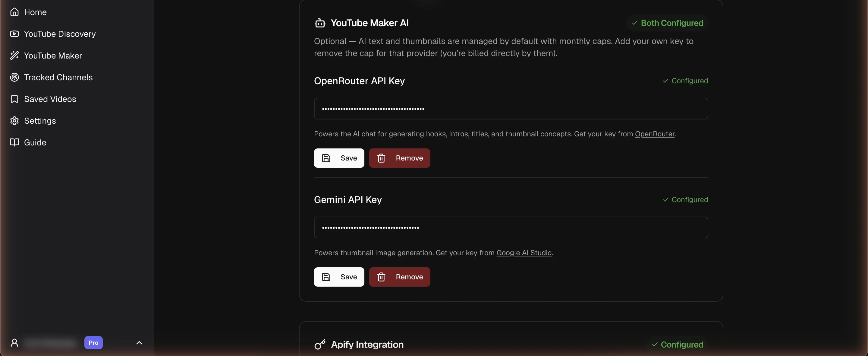
Task: Click the floppy disk icon on Gemini Save
Action: pyautogui.click(x=326, y=277)
